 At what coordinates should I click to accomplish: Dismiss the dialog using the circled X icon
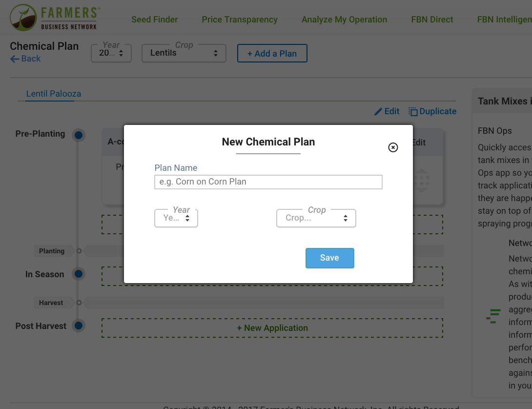pyautogui.click(x=393, y=147)
